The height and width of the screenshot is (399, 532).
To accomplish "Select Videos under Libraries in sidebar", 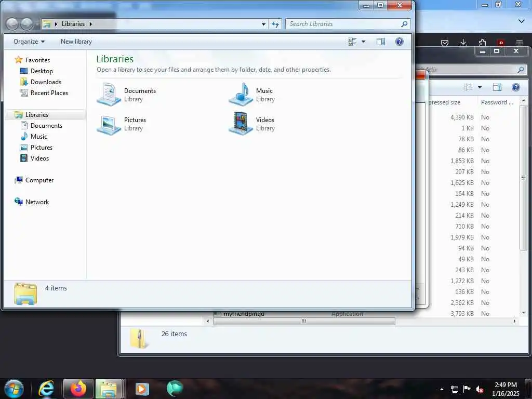I will coord(39,158).
